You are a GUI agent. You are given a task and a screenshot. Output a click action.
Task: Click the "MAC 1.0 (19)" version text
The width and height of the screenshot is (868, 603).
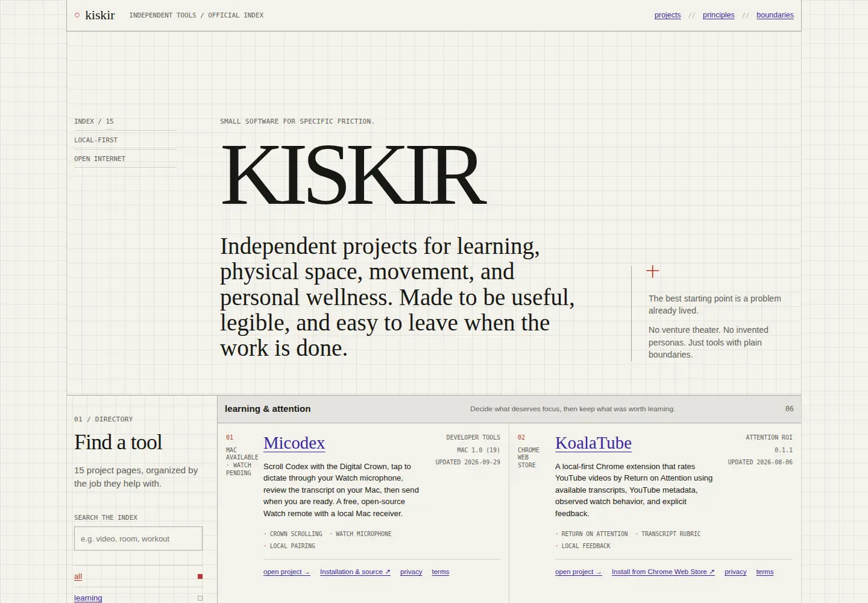click(479, 450)
